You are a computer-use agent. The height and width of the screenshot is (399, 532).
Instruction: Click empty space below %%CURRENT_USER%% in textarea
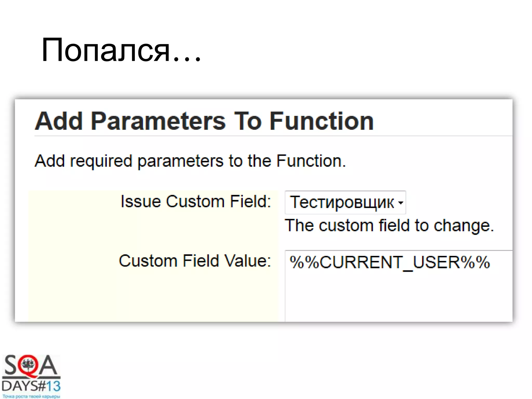tap(397, 299)
